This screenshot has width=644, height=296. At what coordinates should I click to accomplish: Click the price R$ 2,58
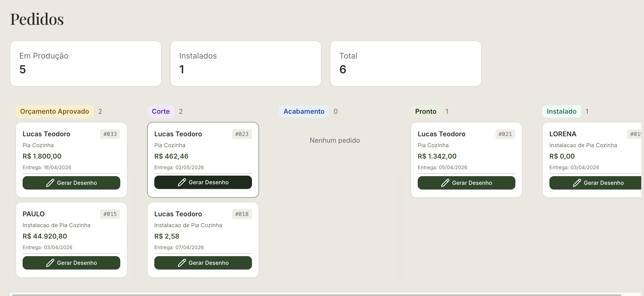coord(167,236)
